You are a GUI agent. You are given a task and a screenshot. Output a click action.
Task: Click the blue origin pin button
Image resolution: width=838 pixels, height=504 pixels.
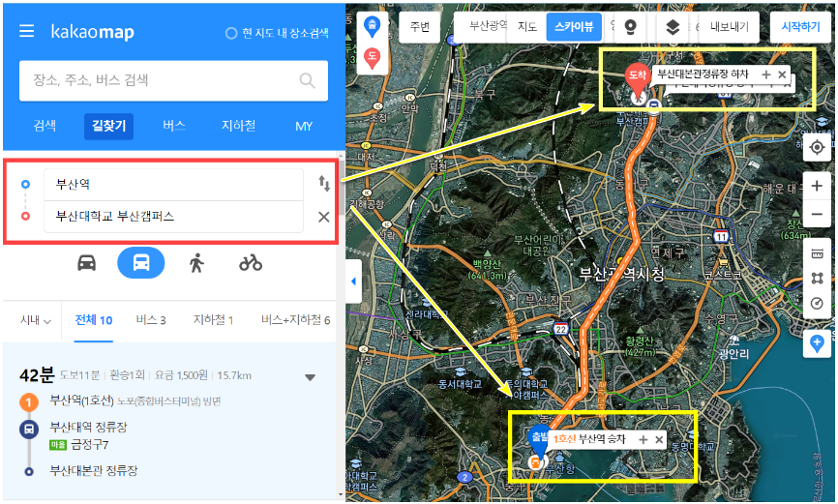[372, 26]
